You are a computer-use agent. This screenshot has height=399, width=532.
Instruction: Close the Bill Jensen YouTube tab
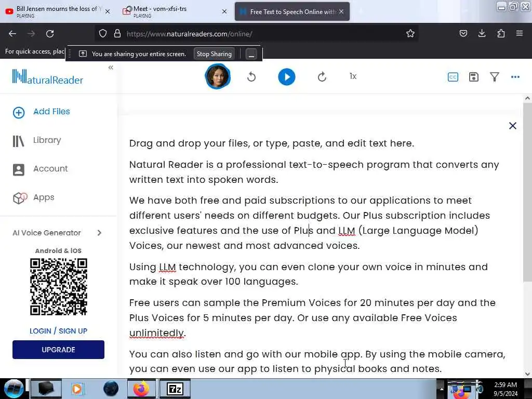108,11
